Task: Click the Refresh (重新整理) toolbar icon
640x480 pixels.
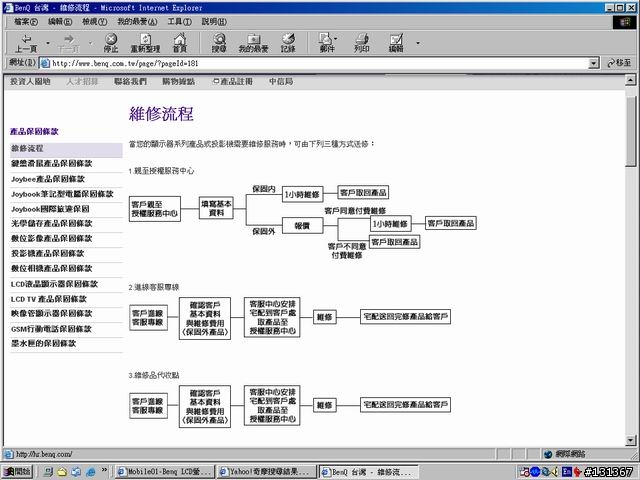Action: (145, 43)
